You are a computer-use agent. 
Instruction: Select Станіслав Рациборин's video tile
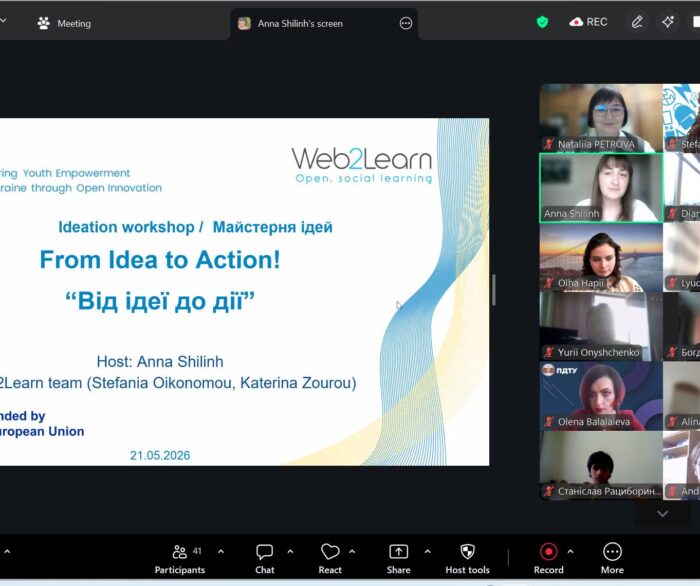(x=601, y=465)
